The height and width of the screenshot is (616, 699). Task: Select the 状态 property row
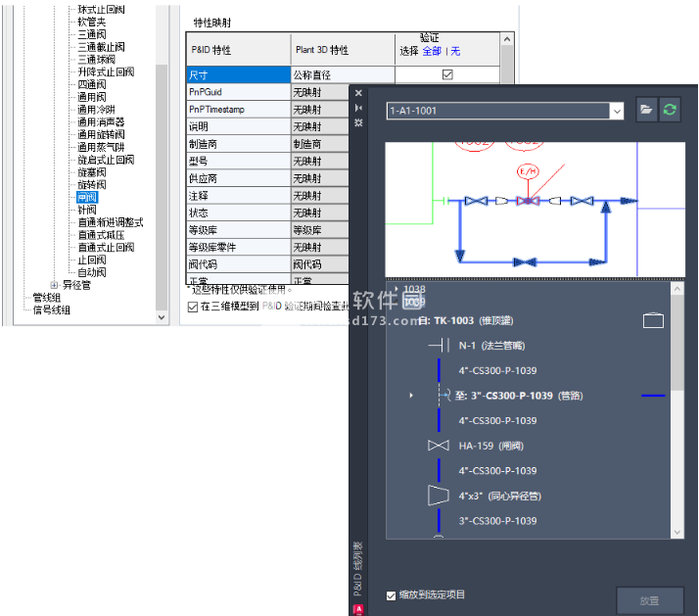click(x=239, y=213)
